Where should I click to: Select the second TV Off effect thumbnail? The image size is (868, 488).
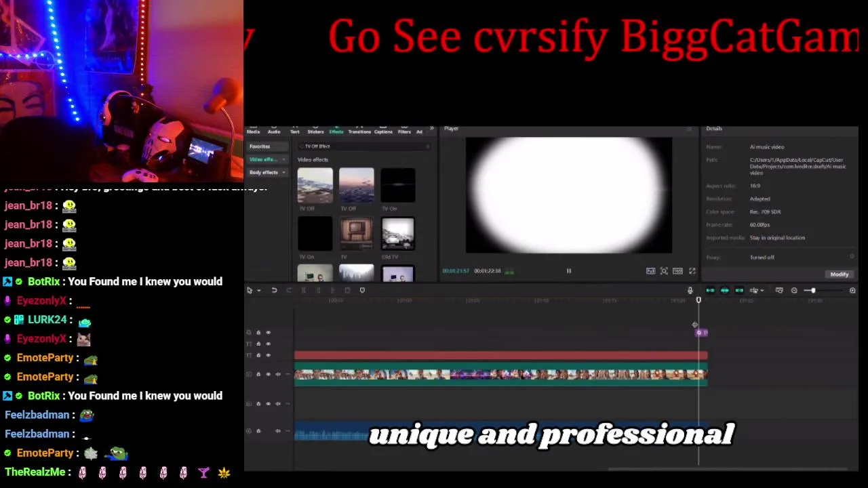[x=357, y=186]
